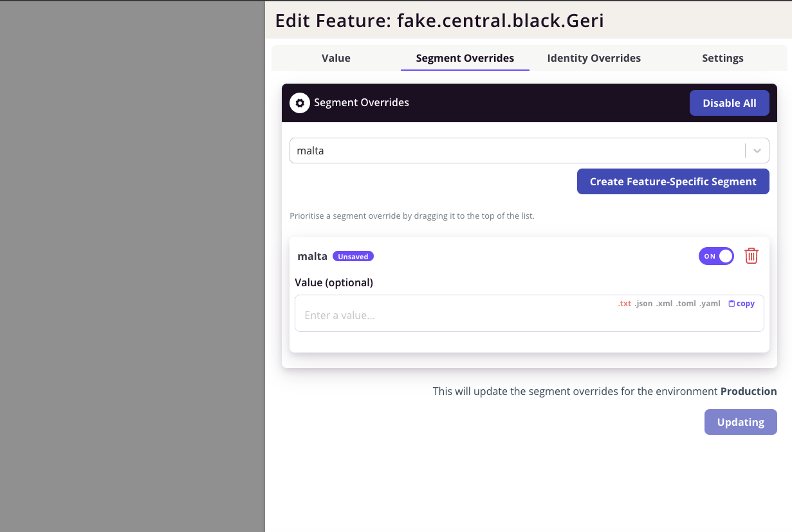The image size is (792, 532).
Task: Click the gear icon beside Segment Overrides heading
Action: pyautogui.click(x=300, y=103)
